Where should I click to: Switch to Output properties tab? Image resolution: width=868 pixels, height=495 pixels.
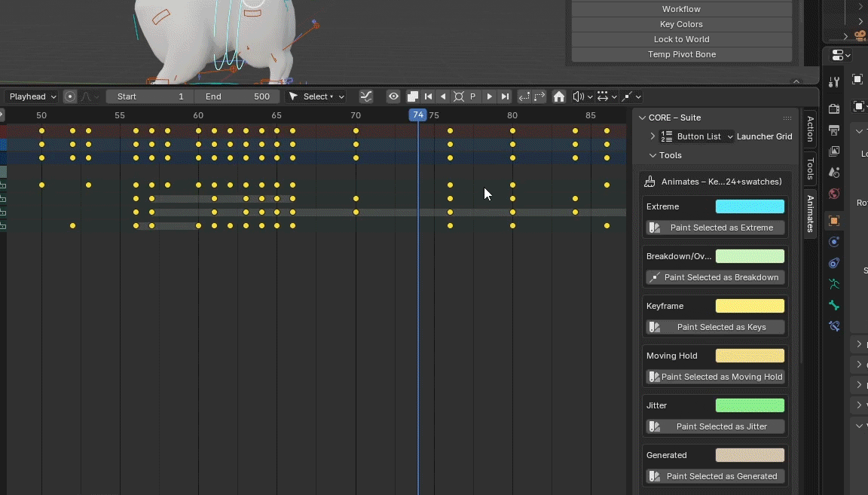[834, 130]
